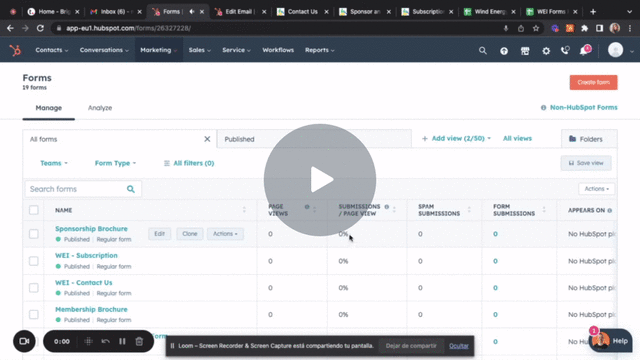Expand the Sales menu
Viewport: 640px width, 360px height.
[x=200, y=50]
